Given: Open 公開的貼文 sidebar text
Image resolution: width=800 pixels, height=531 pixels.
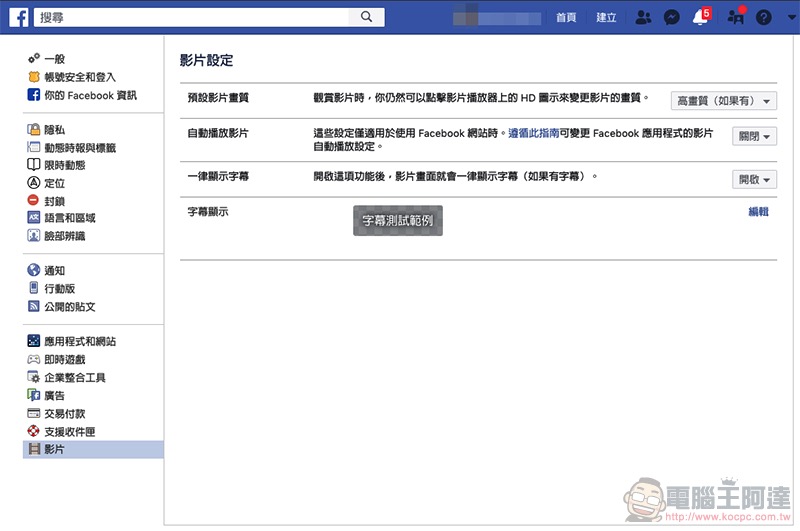Looking at the screenshot, I should tap(70, 307).
